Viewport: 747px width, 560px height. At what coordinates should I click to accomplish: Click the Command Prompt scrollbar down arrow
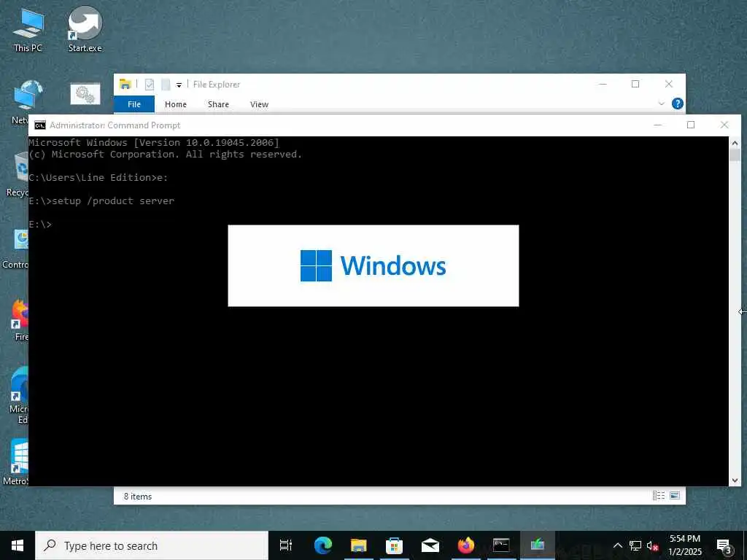click(735, 481)
